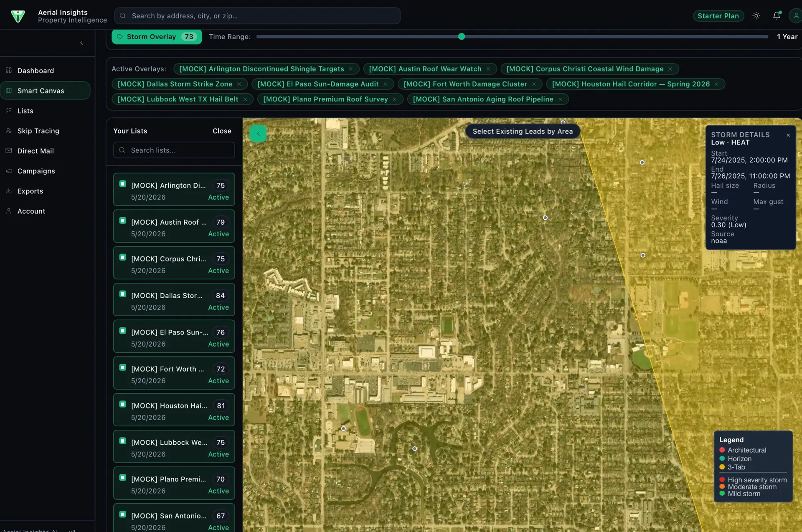The image size is (802, 532).
Task: Click the Horizon green legend swatch
Action: tap(722, 459)
